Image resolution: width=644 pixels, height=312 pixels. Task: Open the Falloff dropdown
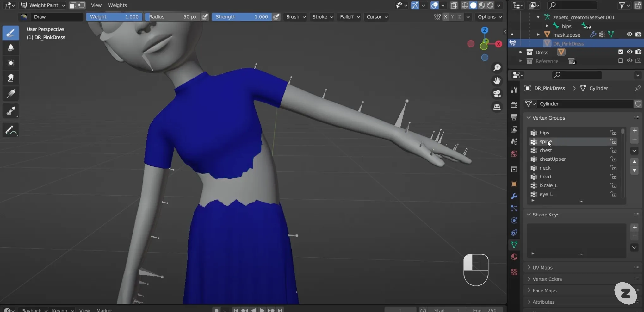click(x=350, y=17)
